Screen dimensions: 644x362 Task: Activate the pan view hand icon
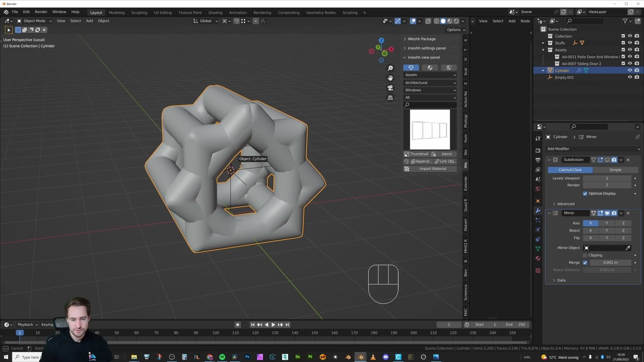(390, 78)
